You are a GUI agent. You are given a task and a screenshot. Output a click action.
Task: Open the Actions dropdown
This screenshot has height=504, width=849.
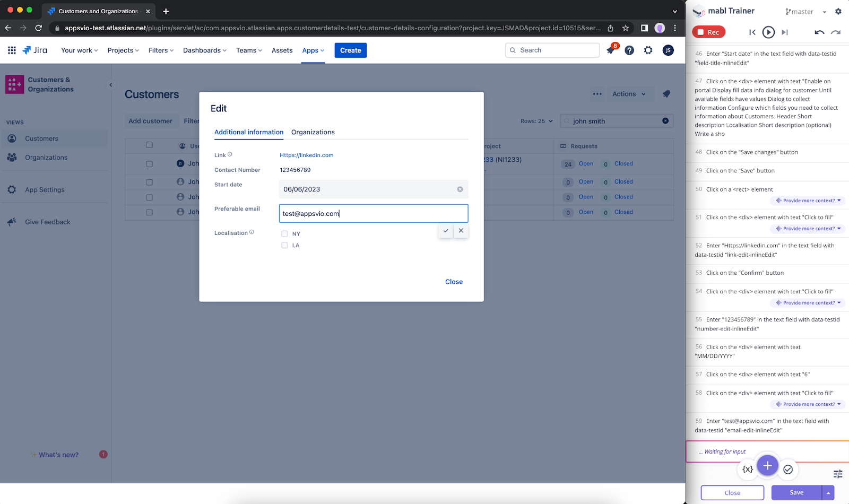pyautogui.click(x=629, y=94)
